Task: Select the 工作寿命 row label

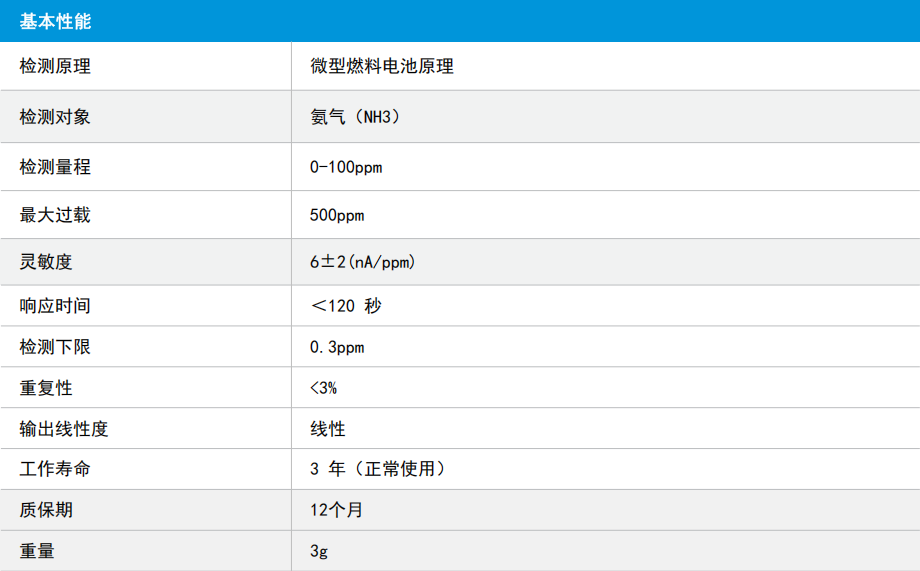Action: tap(55, 469)
